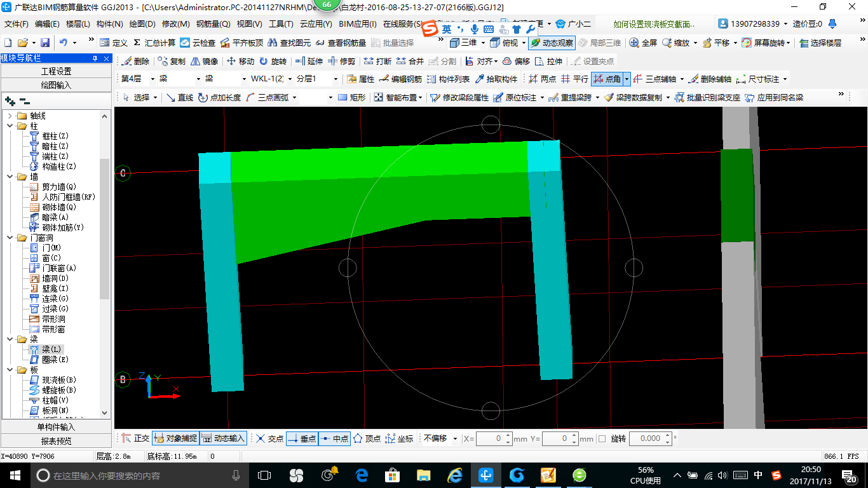Open 查找图元 find element
This screenshot has width=868, height=488.
[289, 43]
